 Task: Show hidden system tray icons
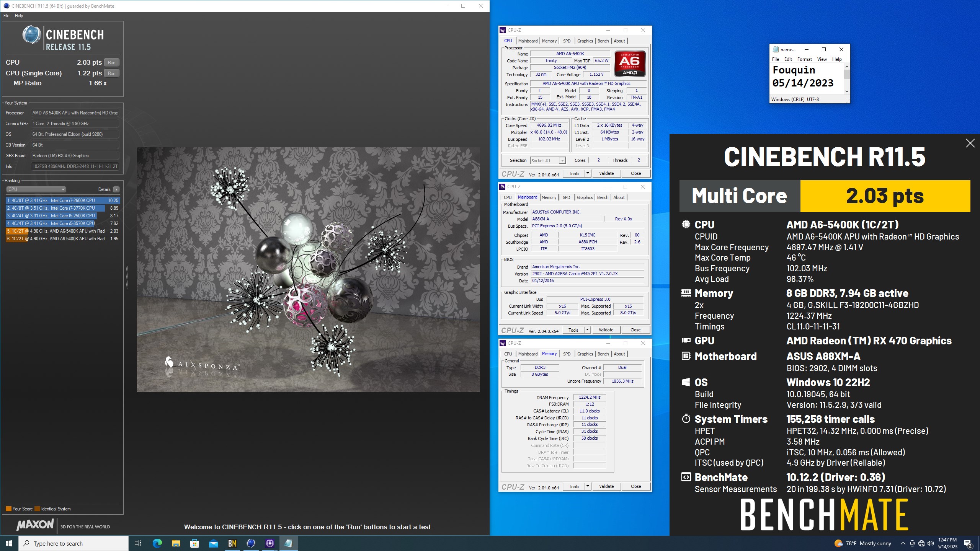pyautogui.click(x=903, y=543)
